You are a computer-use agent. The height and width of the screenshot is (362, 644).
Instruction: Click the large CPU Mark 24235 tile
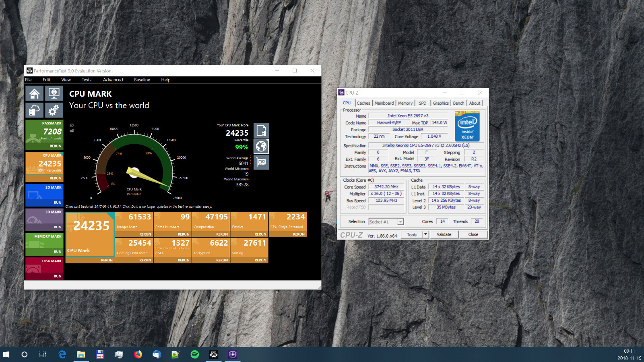point(90,235)
